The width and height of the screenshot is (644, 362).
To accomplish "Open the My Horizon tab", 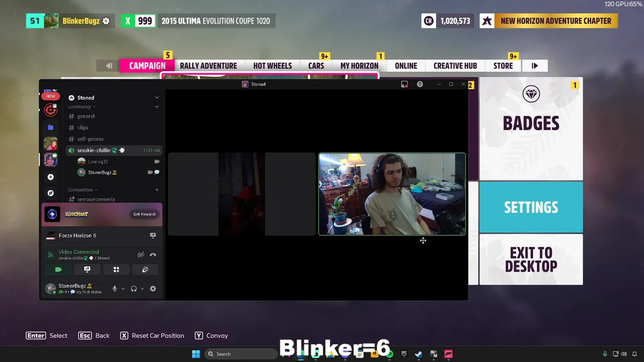I will pos(359,66).
